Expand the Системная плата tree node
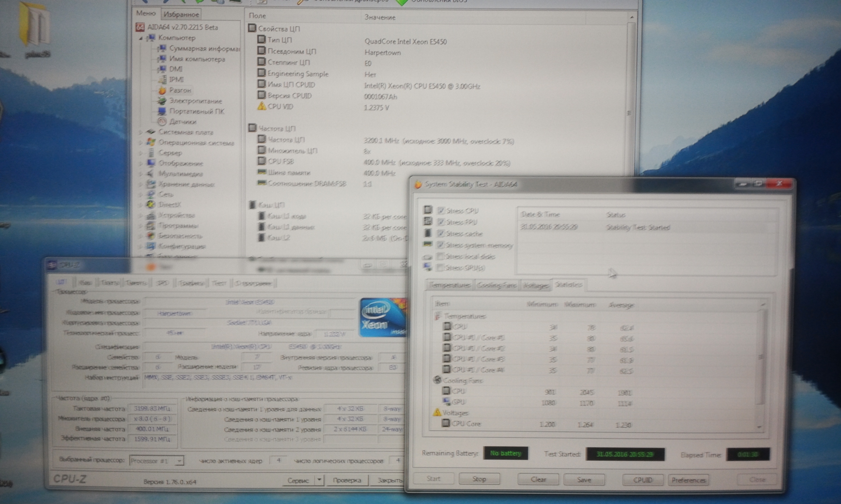This screenshot has height=504, width=841. [140, 132]
